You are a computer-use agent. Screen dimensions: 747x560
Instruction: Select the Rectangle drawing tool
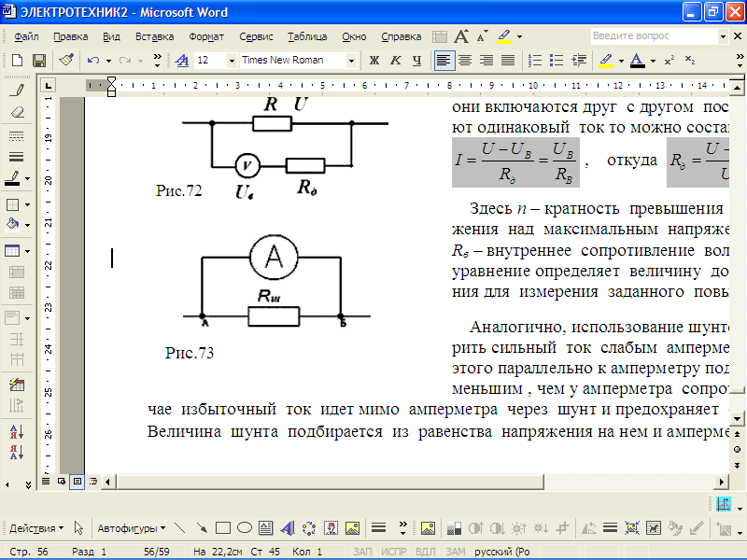pos(223,527)
